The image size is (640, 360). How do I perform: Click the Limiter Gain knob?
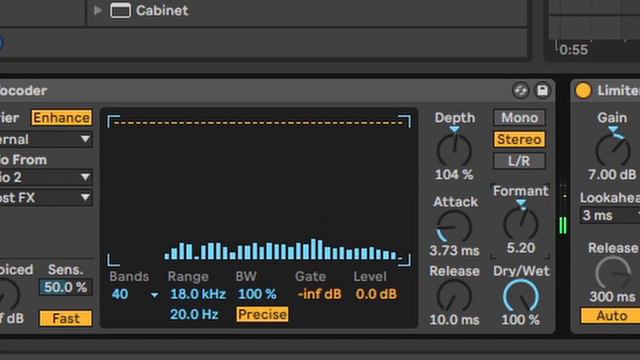pyautogui.click(x=613, y=150)
